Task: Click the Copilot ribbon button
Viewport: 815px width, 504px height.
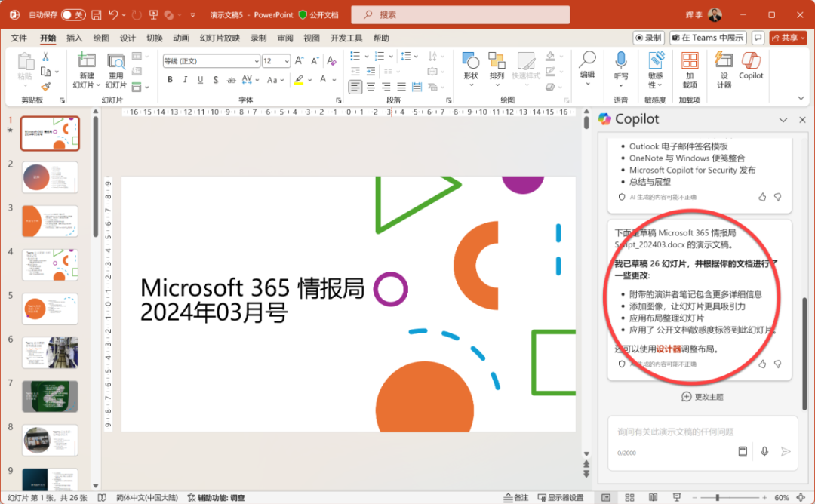Action: point(751,66)
